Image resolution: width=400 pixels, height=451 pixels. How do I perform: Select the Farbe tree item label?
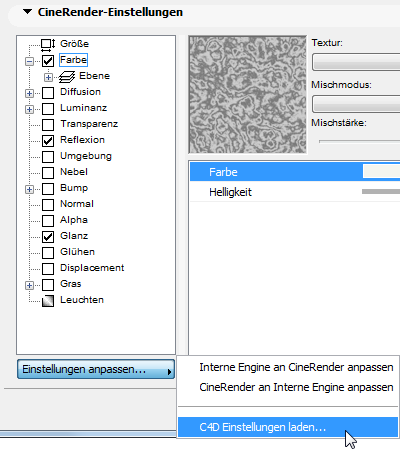(x=73, y=60)
